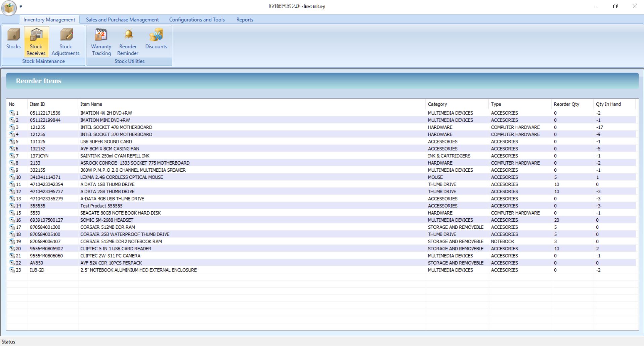Click row icon for item number 1
Screen dimensions: 644x346
point(12,113)
